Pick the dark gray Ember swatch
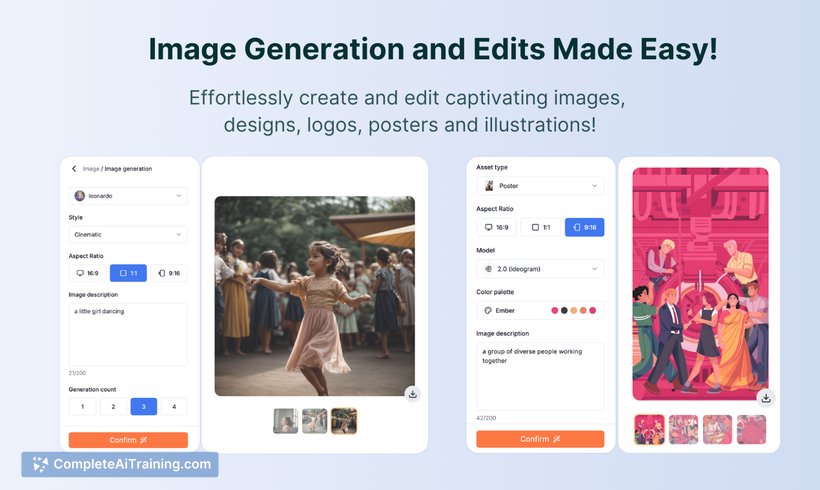Screen dimensions: 820x490 (x=564, y=310)
